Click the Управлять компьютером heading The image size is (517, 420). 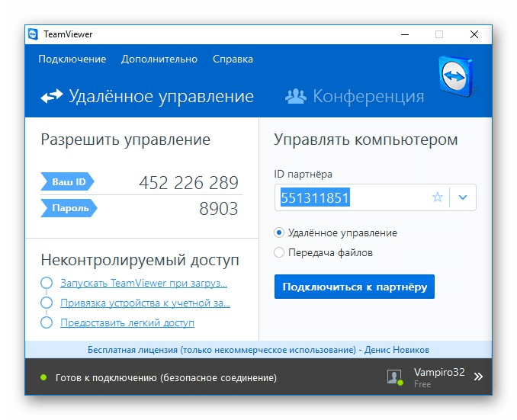(x=366, y=139)
